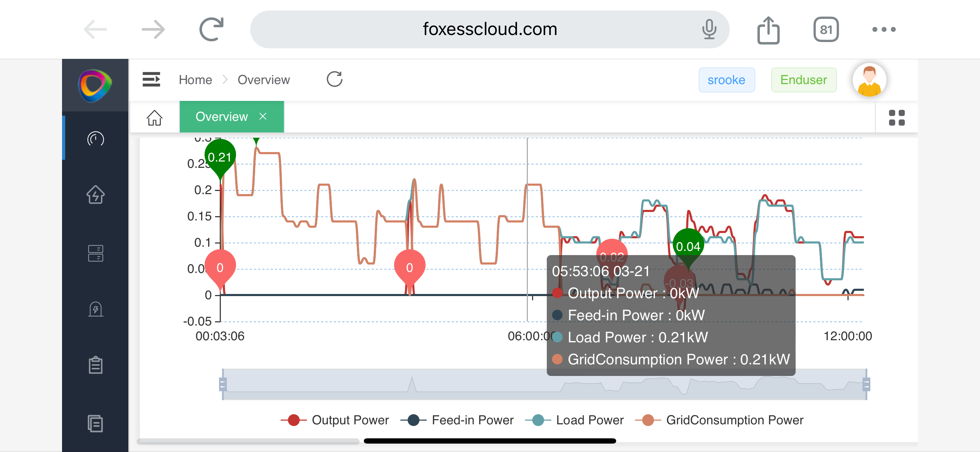The image size is (980, 452).
Task: Click the left handle of chart zoom slider
Action: tap(223, 384)
